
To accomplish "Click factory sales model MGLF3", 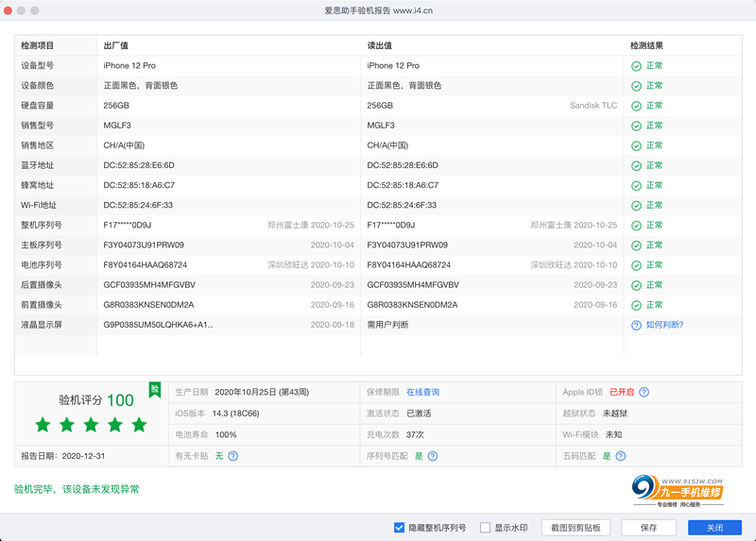I will [x=117, y=126].
